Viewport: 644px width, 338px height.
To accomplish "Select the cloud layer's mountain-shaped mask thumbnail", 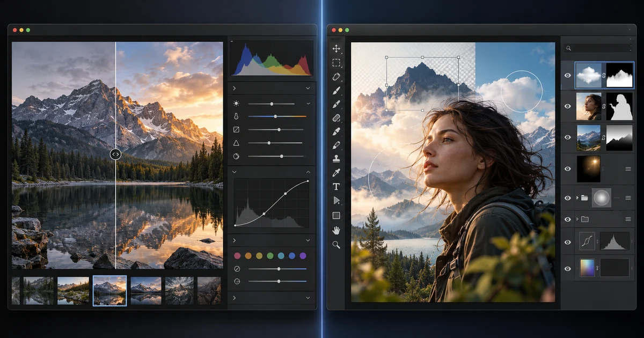I will [620, 76].
